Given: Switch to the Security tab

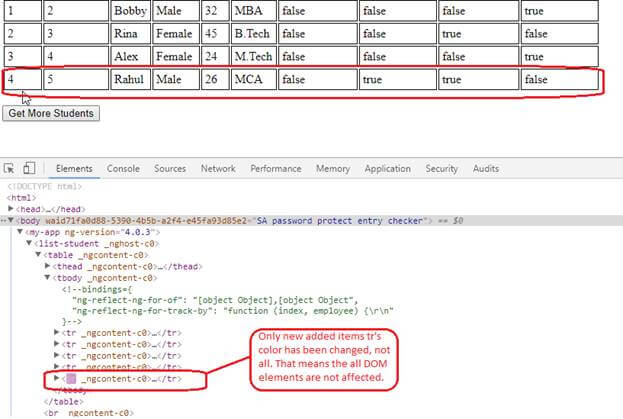Looking at the screenshot, I should [441, 169].
